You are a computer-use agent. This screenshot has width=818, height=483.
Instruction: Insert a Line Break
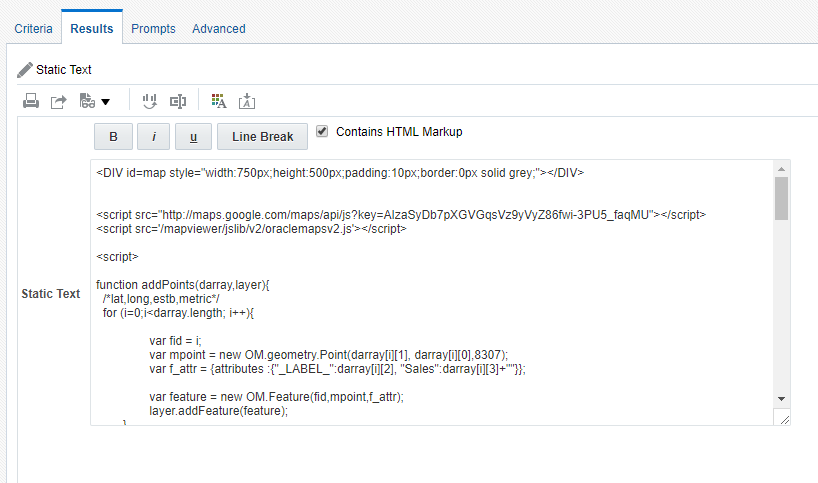point(262,137)
